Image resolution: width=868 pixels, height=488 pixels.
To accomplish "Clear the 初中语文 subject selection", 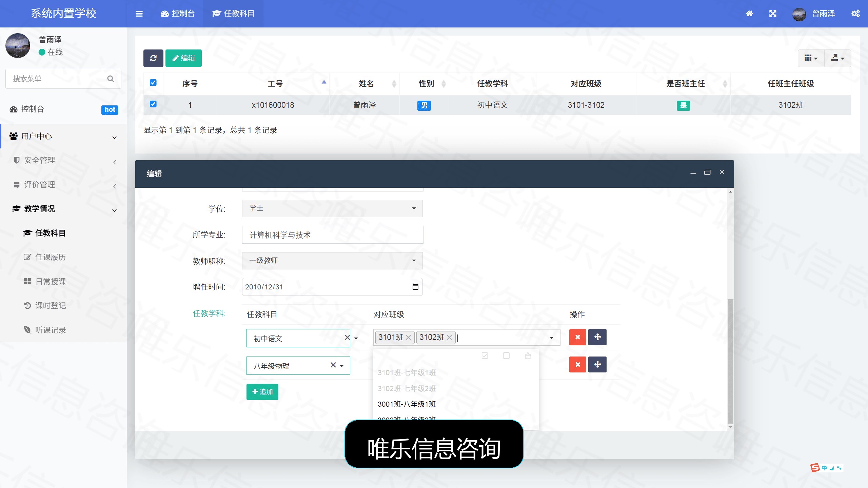I will 347,338.
